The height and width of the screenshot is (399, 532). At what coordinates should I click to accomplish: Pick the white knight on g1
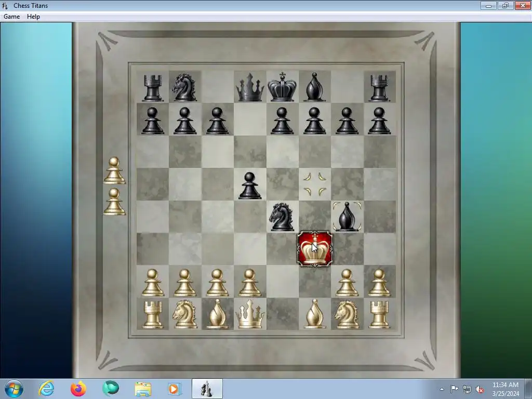(x=347, y=314)
